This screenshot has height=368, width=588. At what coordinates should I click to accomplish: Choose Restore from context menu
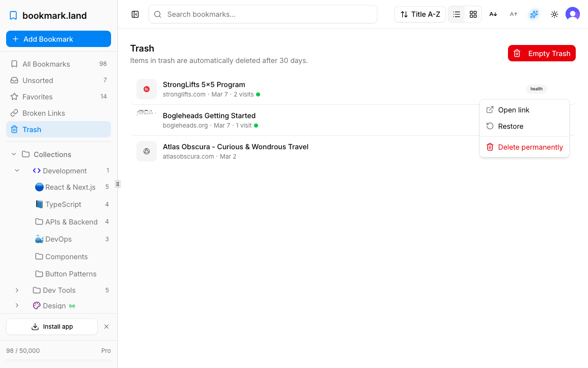[524, 126]
